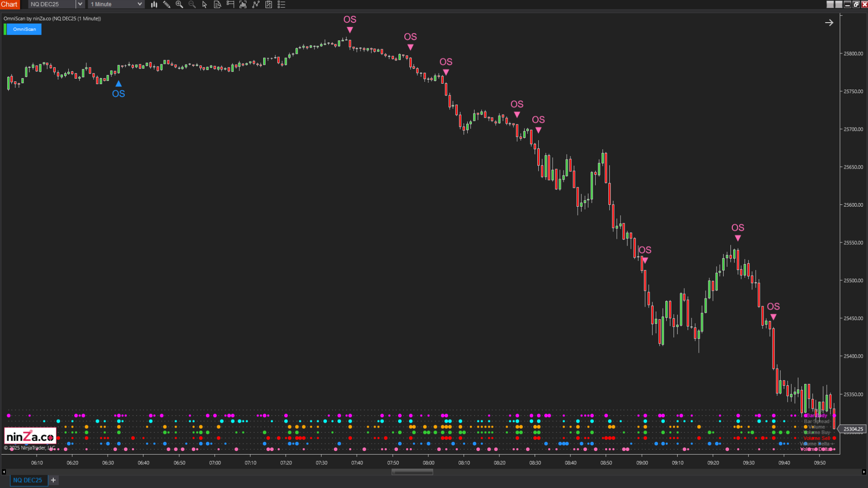Open the NQ DEC25 instrument dropdown
Image resolution: width=868 pixels, height=488 pixels.
[x=80, y=4]
